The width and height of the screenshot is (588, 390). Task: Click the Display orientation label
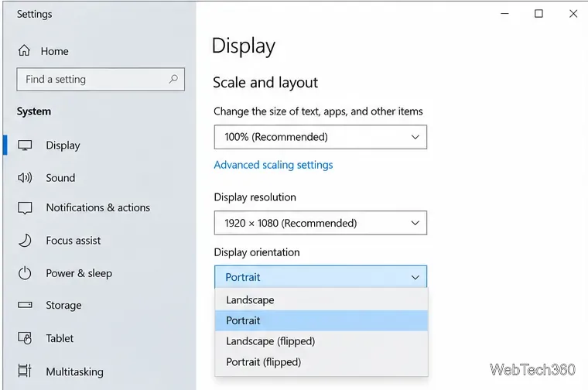(x=257, y=252)
